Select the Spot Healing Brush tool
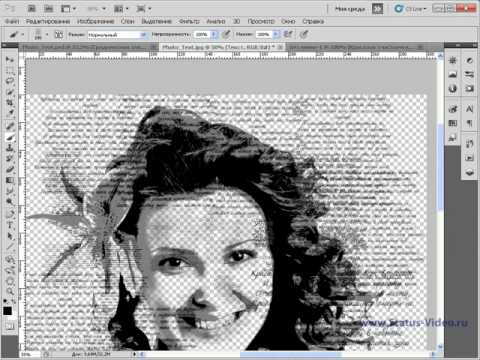Viewport: 480px width, 360px height. click(10, 126)
